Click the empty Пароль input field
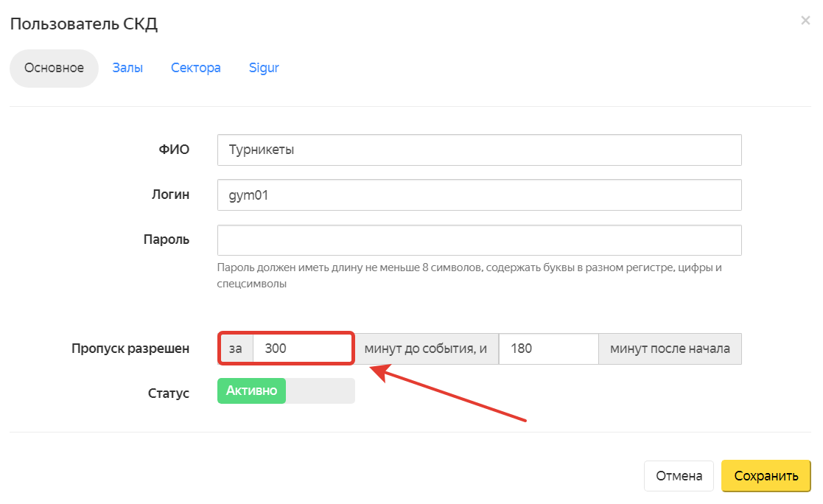The height and width of the screenshot is (504, 823). 479,240
